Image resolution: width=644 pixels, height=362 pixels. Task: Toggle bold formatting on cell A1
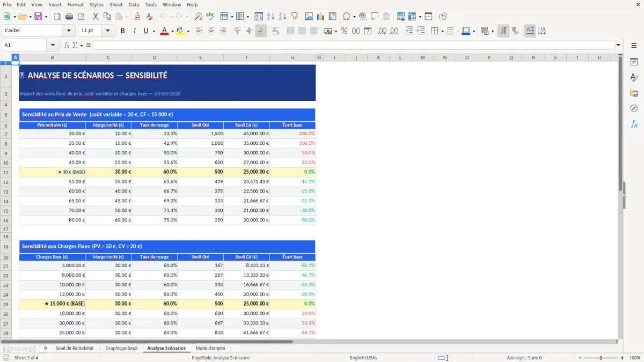point(122,31)
